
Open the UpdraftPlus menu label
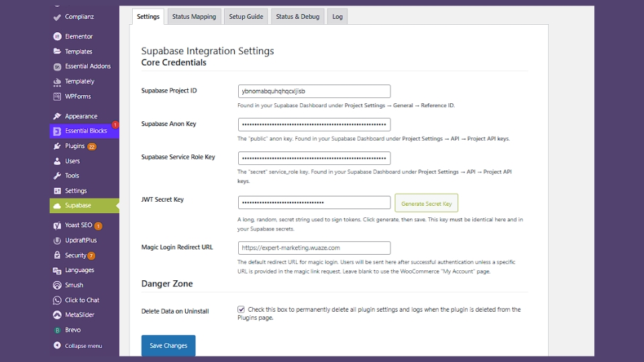81,240
